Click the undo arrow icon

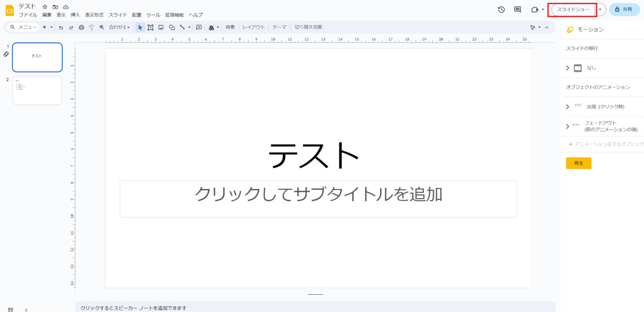tap(61, 28)
